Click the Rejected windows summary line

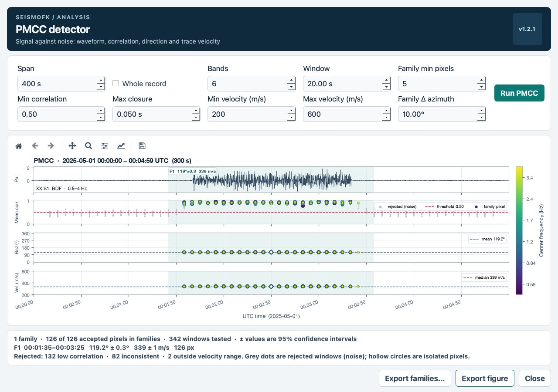point(242,356)
